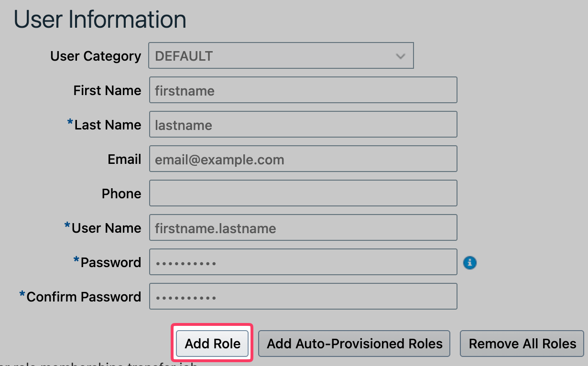The image size is (588, 366).
Task: Click the Last Name input field
Action: 303,124
